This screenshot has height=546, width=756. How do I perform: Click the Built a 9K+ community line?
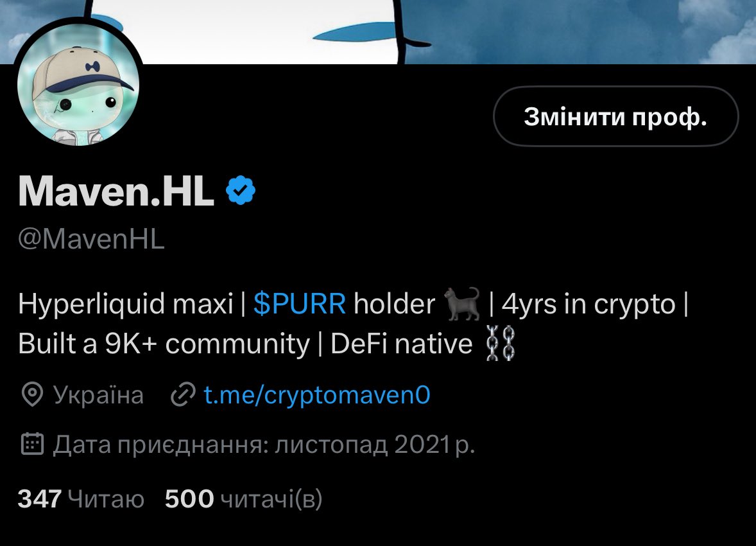pos(164,344)
